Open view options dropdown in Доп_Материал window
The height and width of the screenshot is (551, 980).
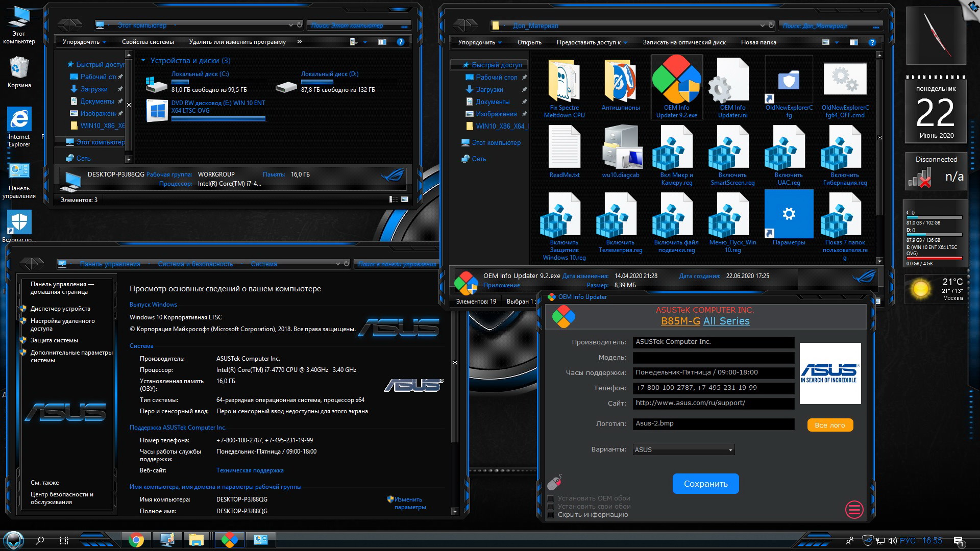coord(837,42)
